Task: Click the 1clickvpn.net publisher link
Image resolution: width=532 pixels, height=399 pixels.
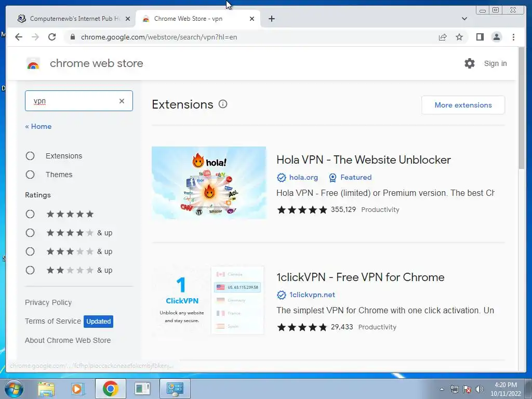Action: [312, 295]
